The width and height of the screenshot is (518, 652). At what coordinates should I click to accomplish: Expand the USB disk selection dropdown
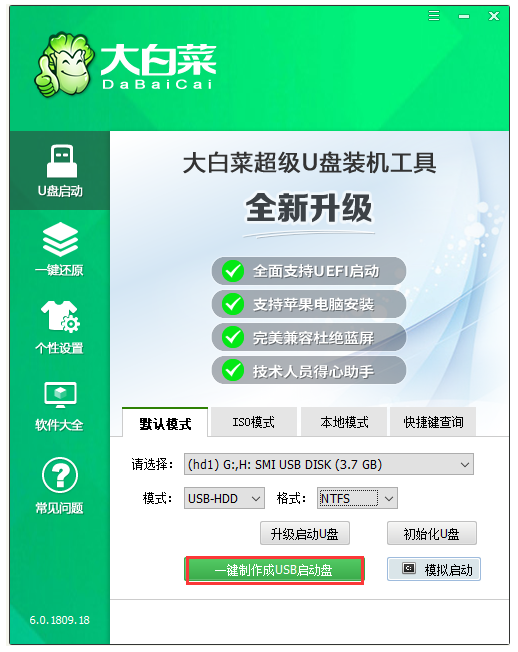328,464
